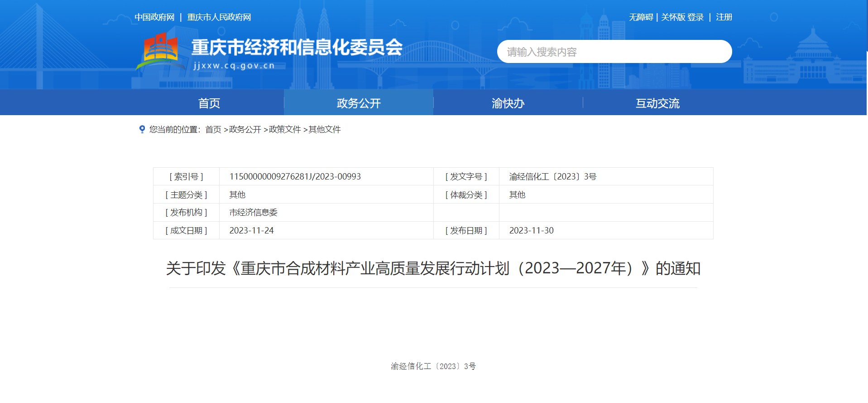
Task: Click 政务公开 in the breadcrumb path
Action: [245, 130]
